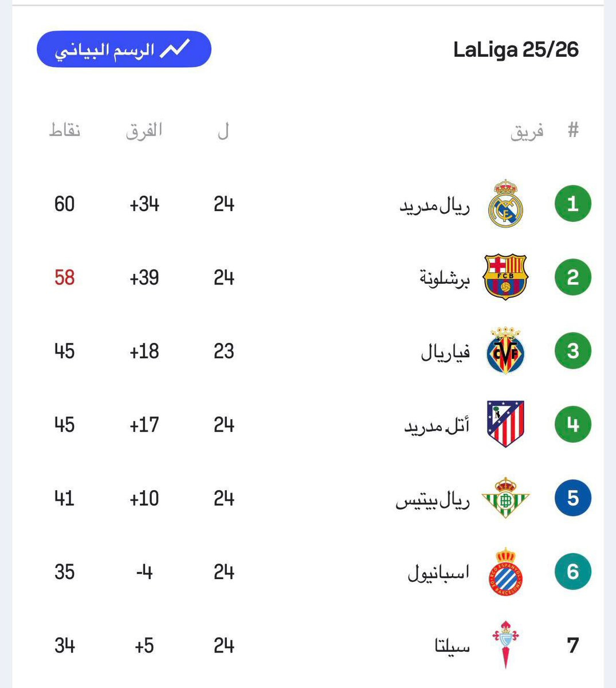This screenshot has width=616, height=688.
Task: Click the فريق team column header
Action: tap(527, 132)
